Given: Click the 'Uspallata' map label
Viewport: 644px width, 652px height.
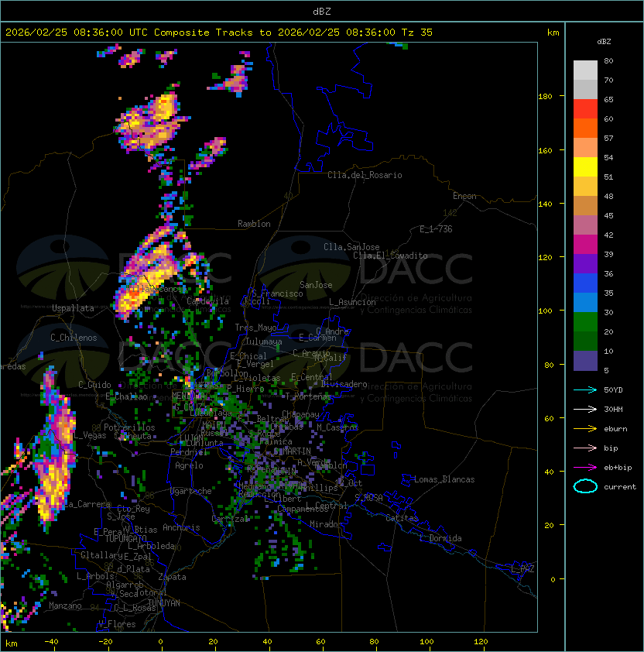Looking at the screenshot, I should [x=73, y=308].
